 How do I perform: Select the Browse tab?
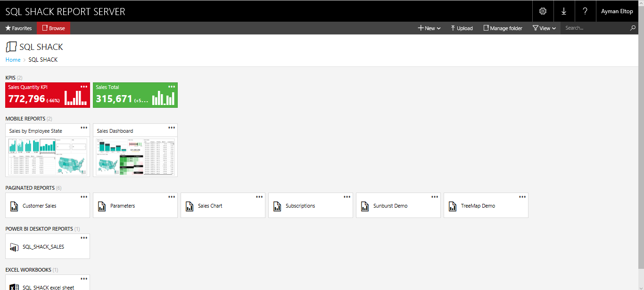pos(53,28)
